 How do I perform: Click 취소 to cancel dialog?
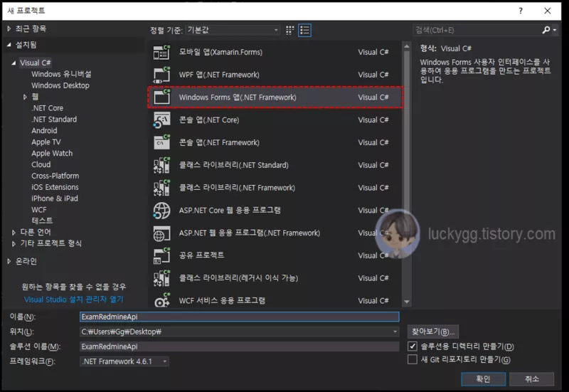tap(531, 379)
